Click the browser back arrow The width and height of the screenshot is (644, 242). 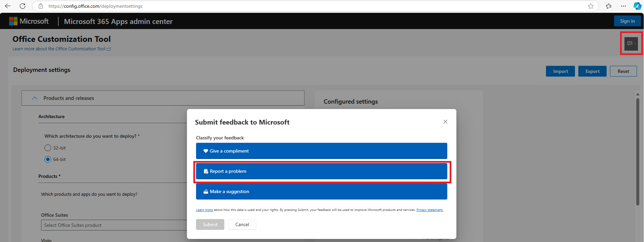click(7, 6)
